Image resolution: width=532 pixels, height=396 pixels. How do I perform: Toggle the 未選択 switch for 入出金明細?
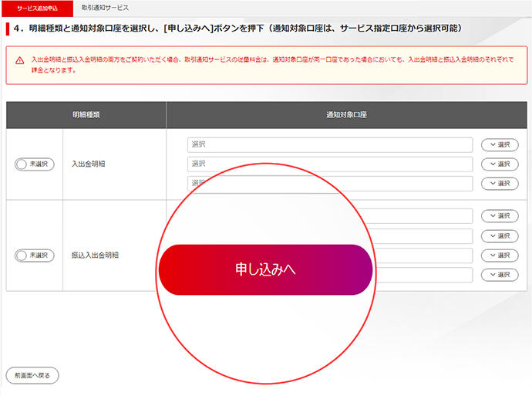tap(34, 164)
